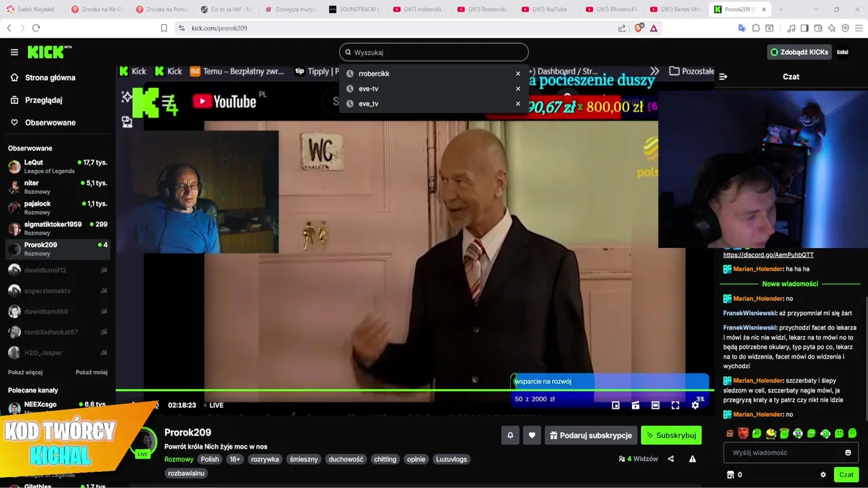Bookmark this page in the browser
868x488 pixels.
click(163, 28)
